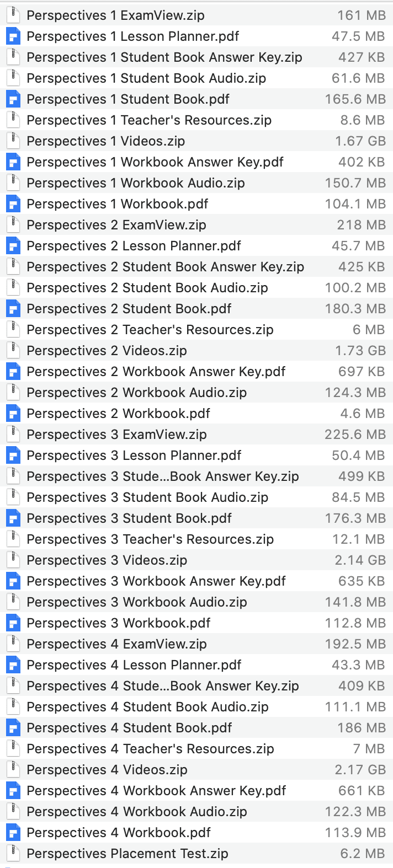Click the ZIP icon for Perspectives 4 Student Book Audio

tap(13, 706)
